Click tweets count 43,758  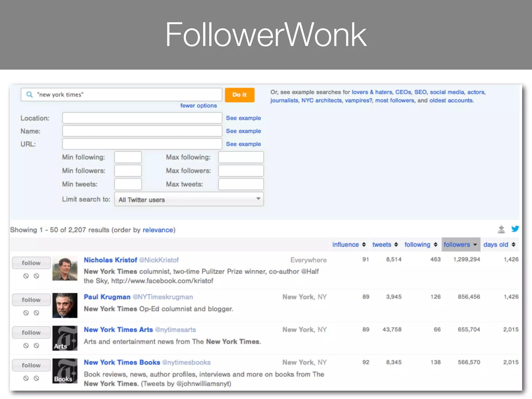click(392, 329)
